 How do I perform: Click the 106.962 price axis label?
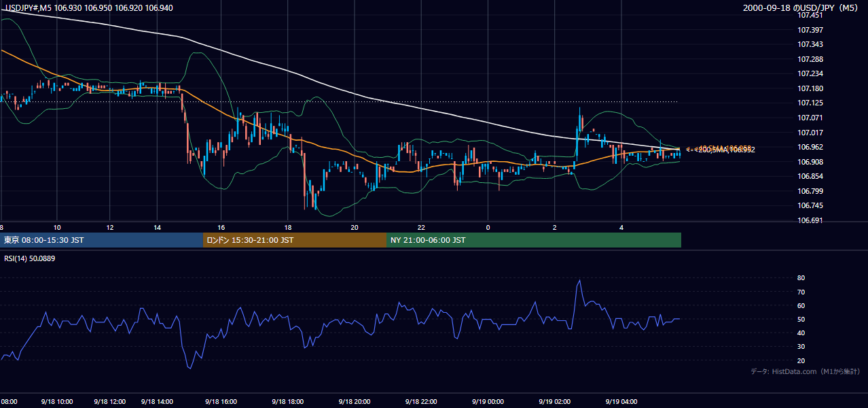(x=811, y=147)
